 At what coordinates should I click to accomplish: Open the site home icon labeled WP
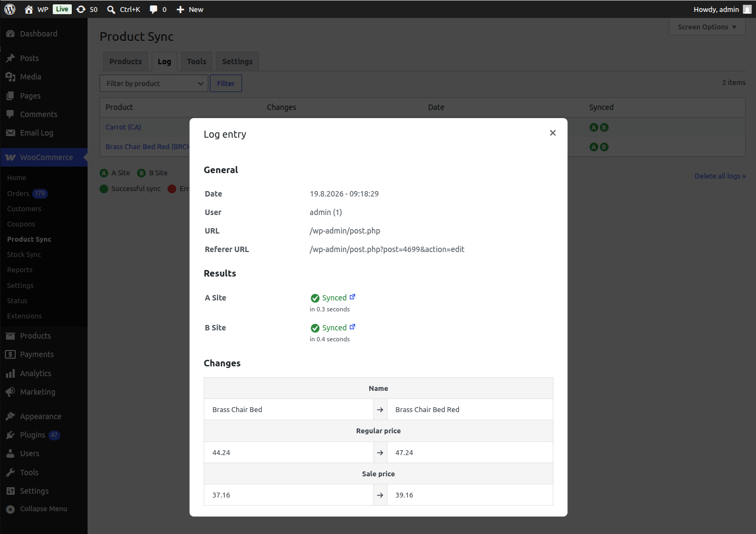[36, 9]
